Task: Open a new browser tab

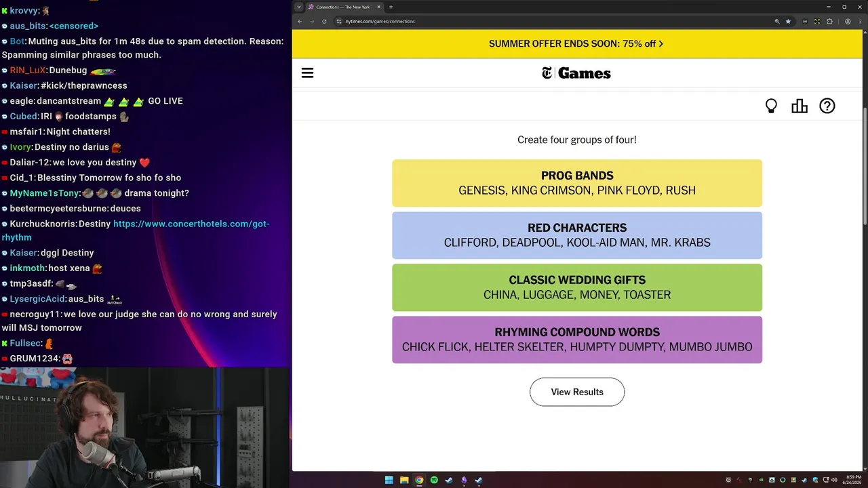Action: (391, 7)
